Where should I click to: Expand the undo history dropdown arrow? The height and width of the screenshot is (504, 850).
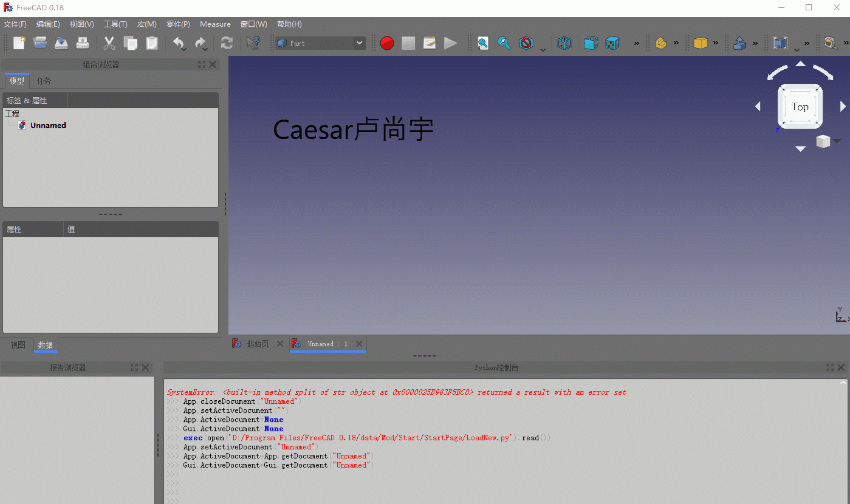(184, 49)
